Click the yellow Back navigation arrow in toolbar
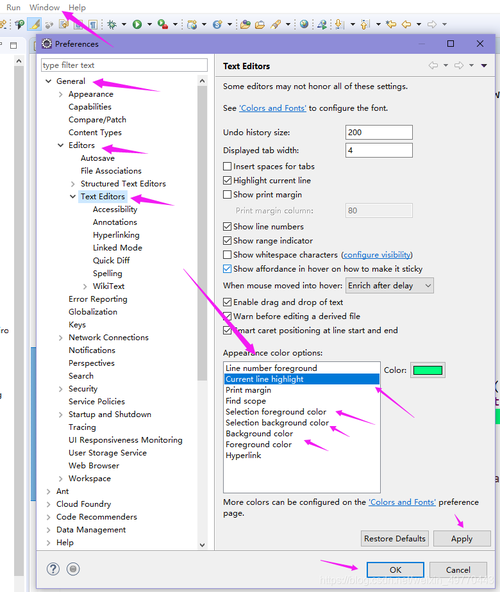 [406, 25]
